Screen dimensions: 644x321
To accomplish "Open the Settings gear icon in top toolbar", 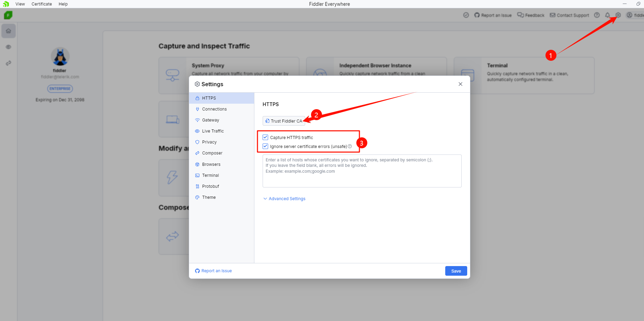I will pyautogui.click(x=618, y=15).
